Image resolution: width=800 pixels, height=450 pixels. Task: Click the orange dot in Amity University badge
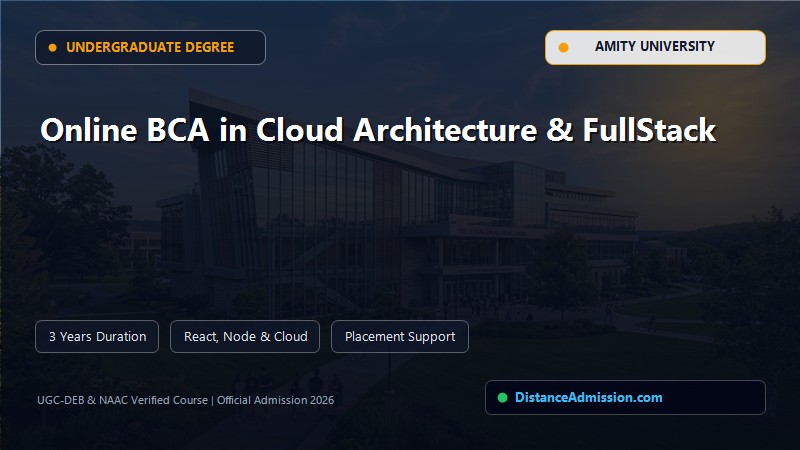click(x=563, y=47)
